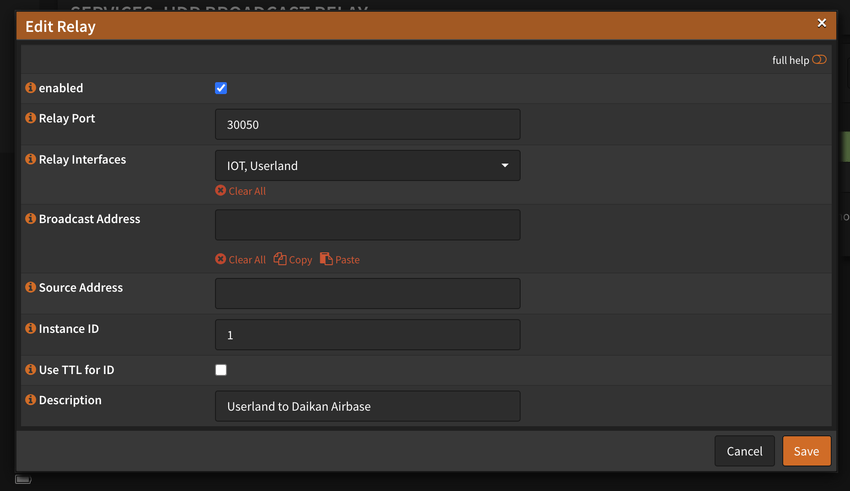The image size is (850, 491).
Task: Click the Source Address input field
Action: (x=368, y=293)
